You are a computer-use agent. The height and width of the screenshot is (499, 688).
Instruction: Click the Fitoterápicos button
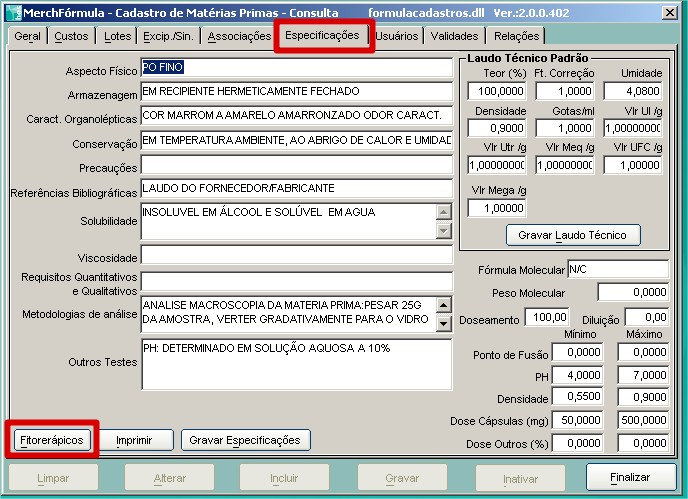coord(54,440)
